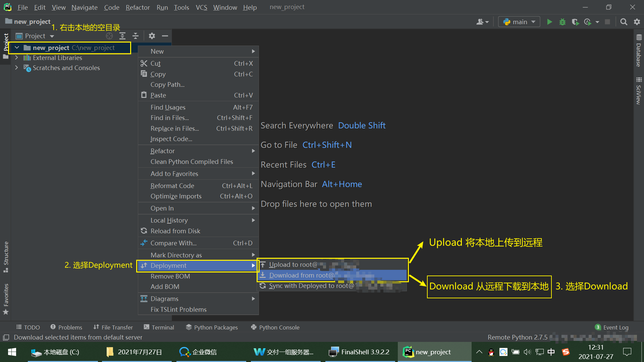
Task: Click Select Opened File target icon
Action: coord(109,36)
